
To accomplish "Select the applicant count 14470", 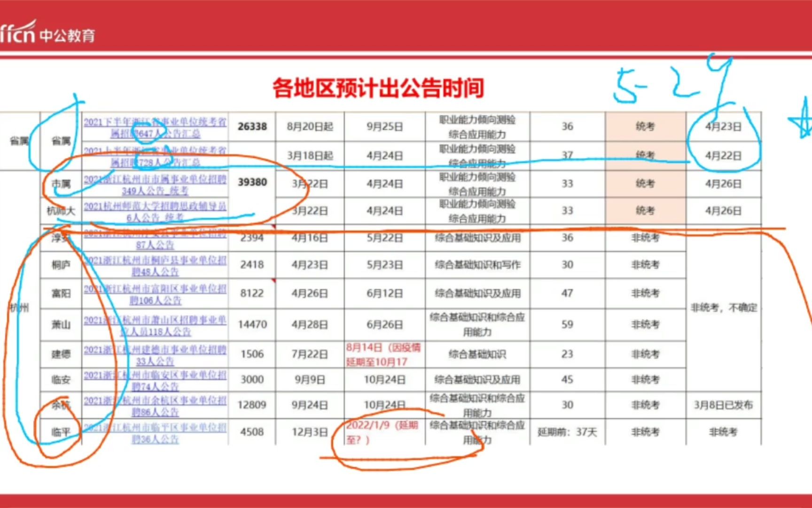I will [x=252, y=325].
